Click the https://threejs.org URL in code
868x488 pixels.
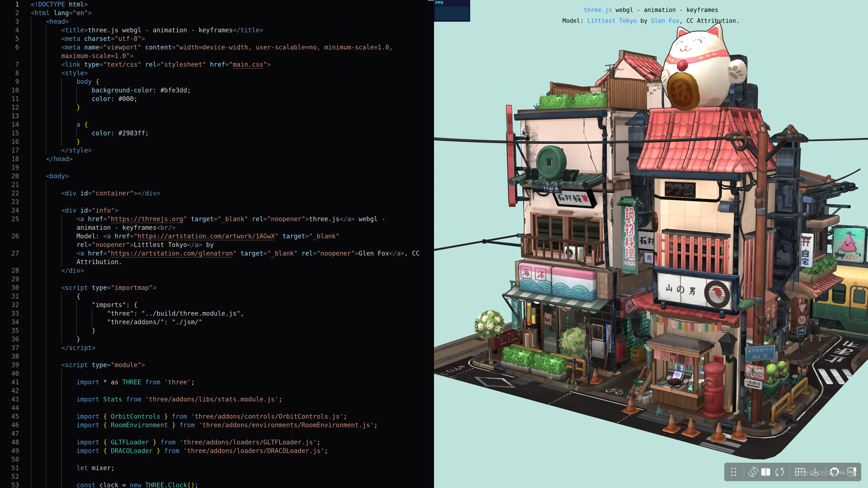click(147, 219)
